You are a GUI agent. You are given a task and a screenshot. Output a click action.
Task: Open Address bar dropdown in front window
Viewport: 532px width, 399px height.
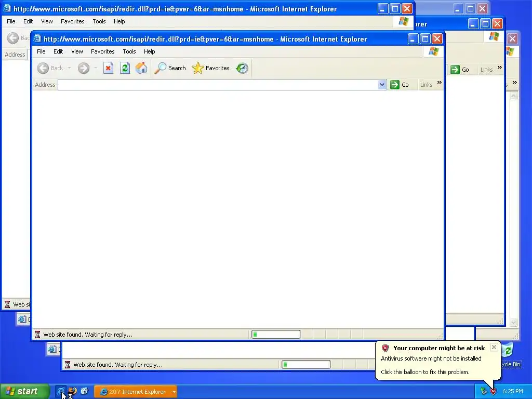[x=382, y=85]
